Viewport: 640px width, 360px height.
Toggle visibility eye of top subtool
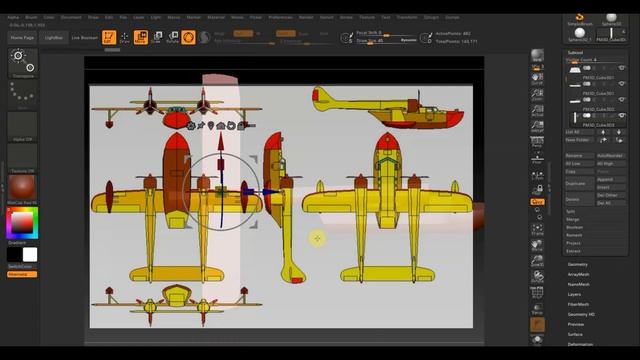pyautogui.click(x=622, y=68)
